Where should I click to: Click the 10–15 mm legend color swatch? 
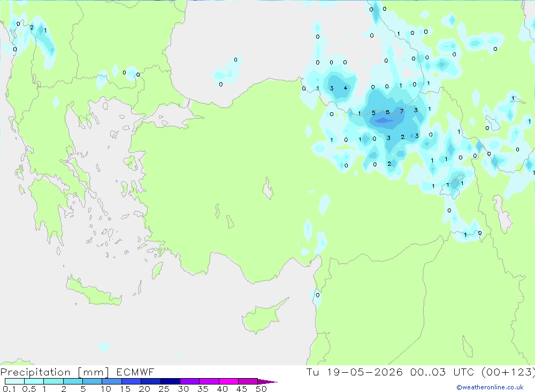[112, 381]
